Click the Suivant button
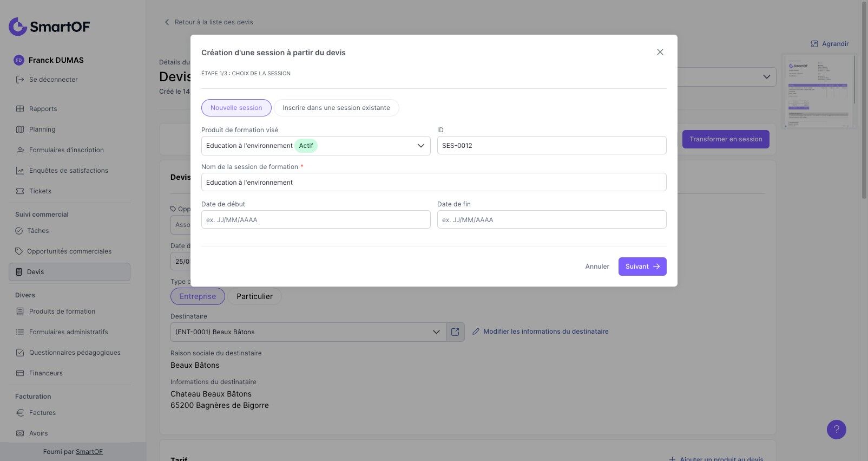The width and height of the screenshot is (868, 461). point(642,267)
